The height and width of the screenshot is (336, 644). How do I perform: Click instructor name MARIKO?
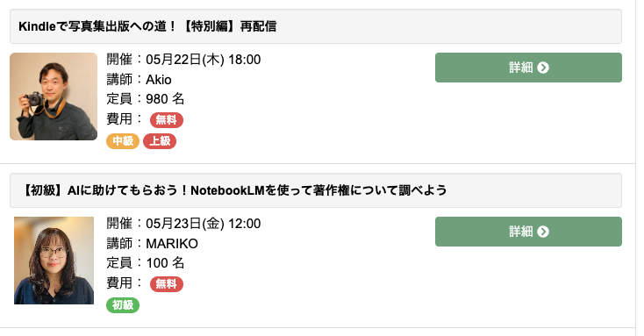pyautogui.click(x=172, y=244)
